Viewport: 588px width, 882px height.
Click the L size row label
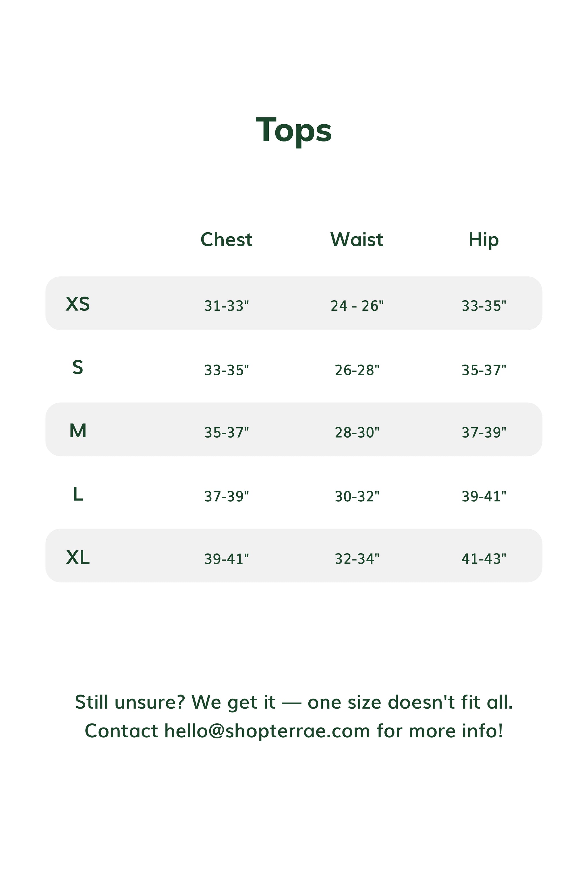click(78, 494)
